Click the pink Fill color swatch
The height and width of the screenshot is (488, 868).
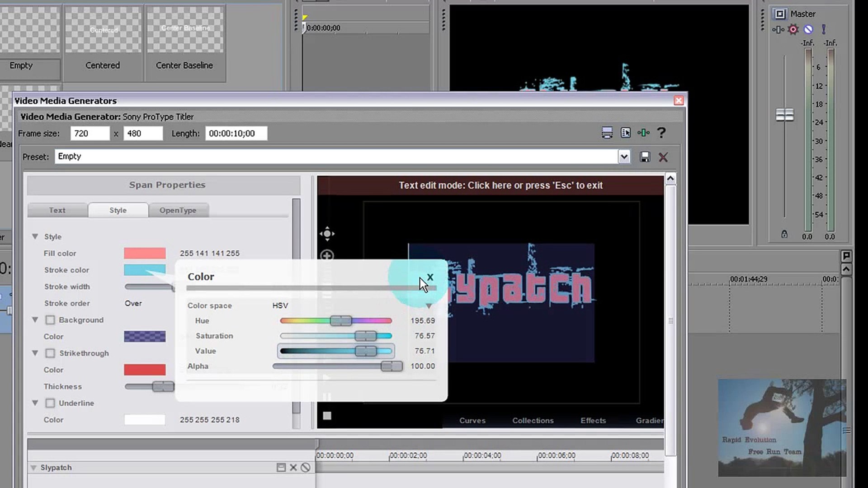coord(145,253)
